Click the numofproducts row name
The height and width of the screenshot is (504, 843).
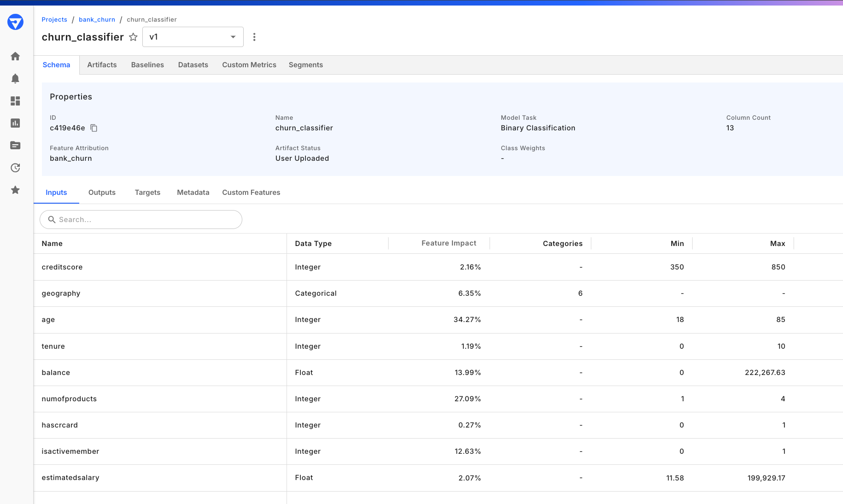click(x=69, y=399)
